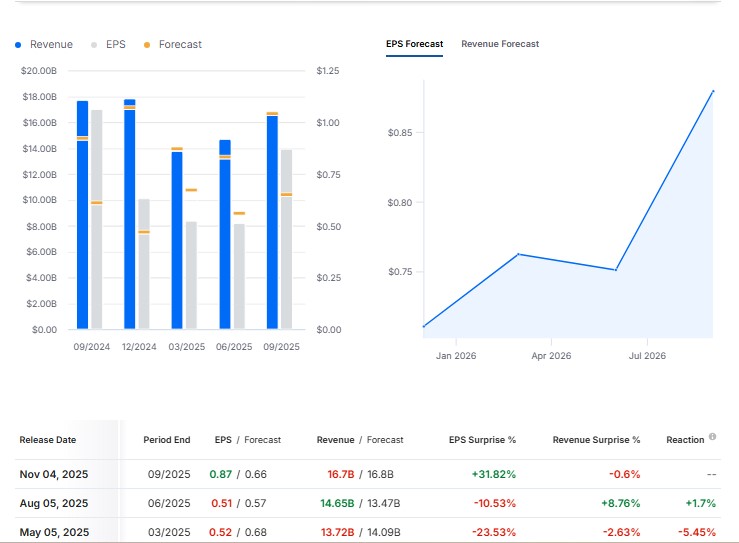
Task: Select the EPS Forecast tab
Action: point(414,44)
